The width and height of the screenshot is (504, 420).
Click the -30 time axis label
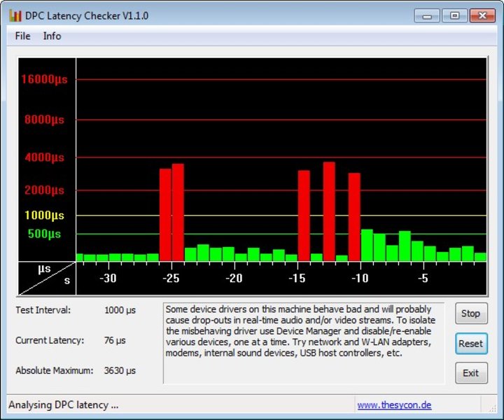(108, 278)
